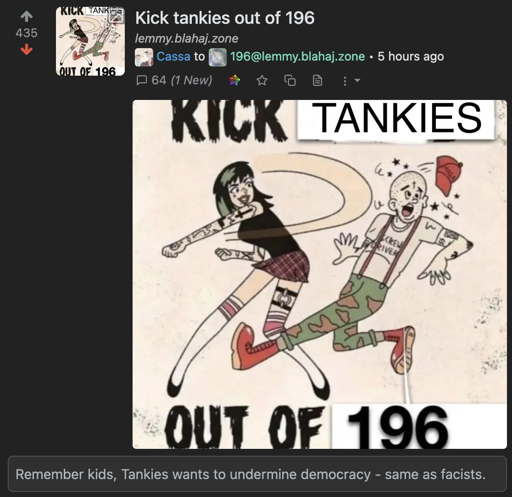Save the post with the star icon
The width and height of the screenshot is (512, 497).
click(x=262, y=80)
